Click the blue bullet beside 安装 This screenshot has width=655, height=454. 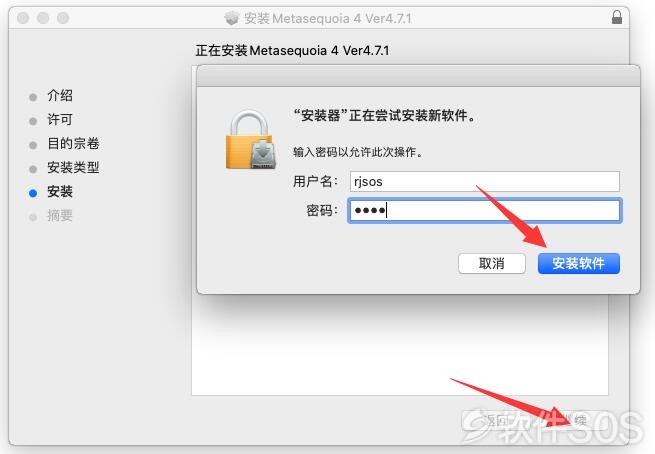point(33,193)
